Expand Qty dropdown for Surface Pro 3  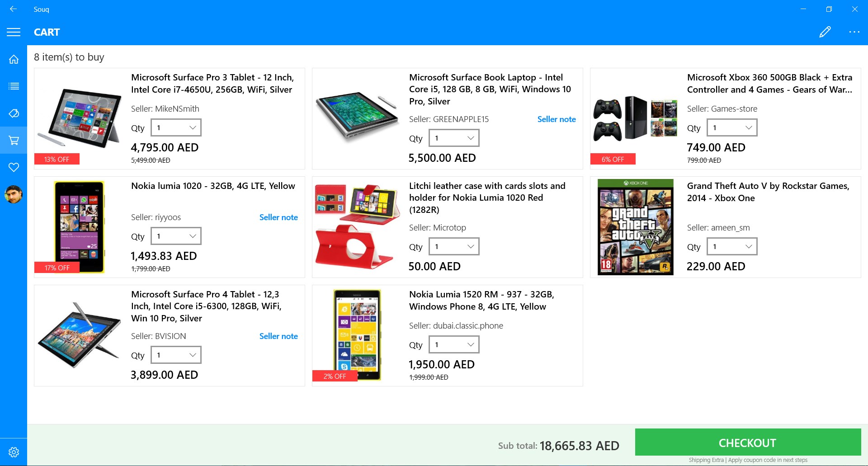point(176,127)
